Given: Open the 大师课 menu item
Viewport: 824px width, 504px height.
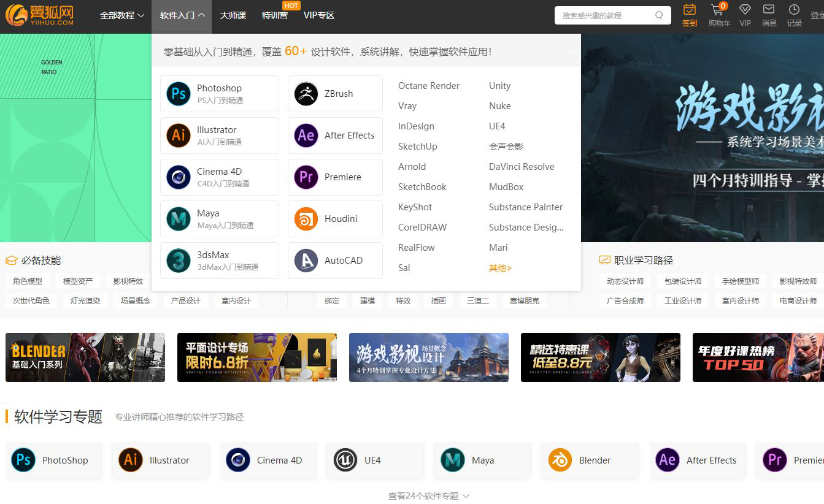Looking at the screenshot, I should click(x=233, y=15).
